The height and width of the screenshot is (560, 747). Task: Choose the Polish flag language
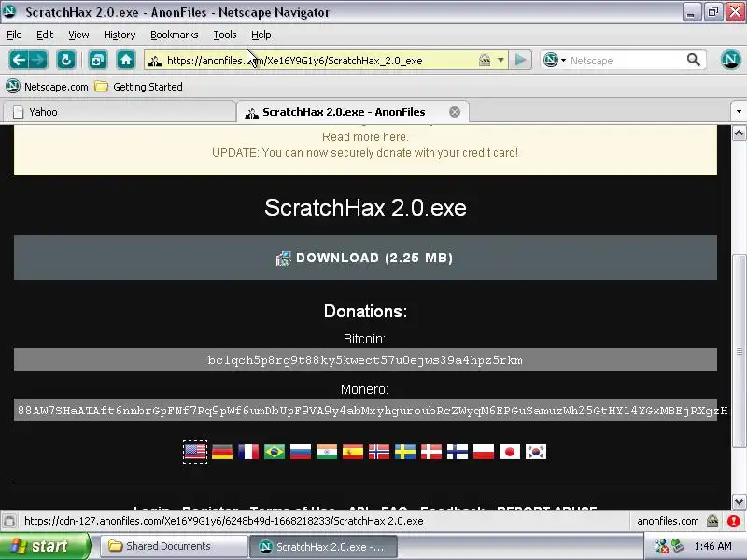pyautogui.click(x=484, y=452)
